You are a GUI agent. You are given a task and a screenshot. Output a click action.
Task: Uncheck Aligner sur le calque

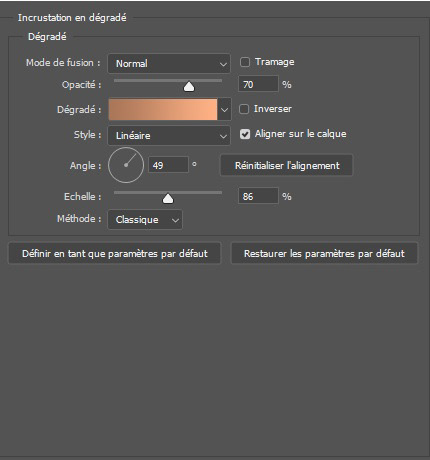[x=245, y=134]
